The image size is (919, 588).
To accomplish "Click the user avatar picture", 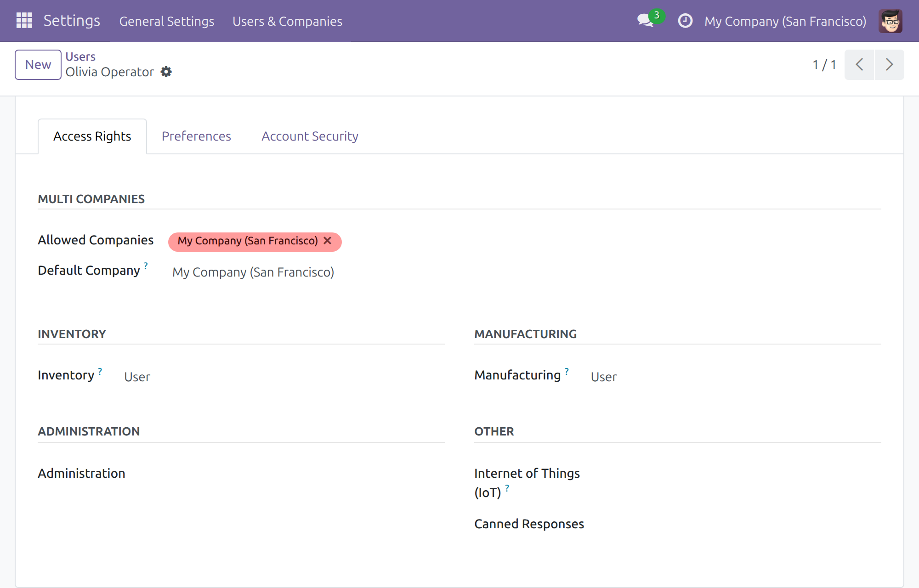I will tap(891, 21).
